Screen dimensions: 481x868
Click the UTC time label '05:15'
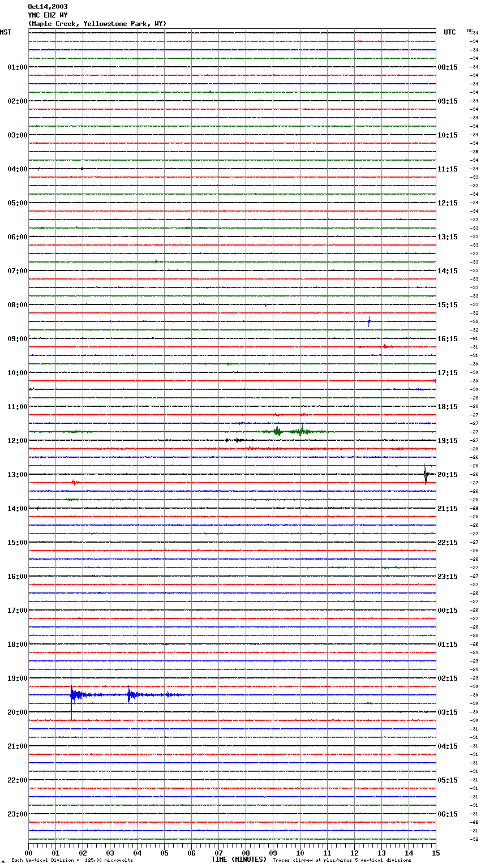[448, 780]
